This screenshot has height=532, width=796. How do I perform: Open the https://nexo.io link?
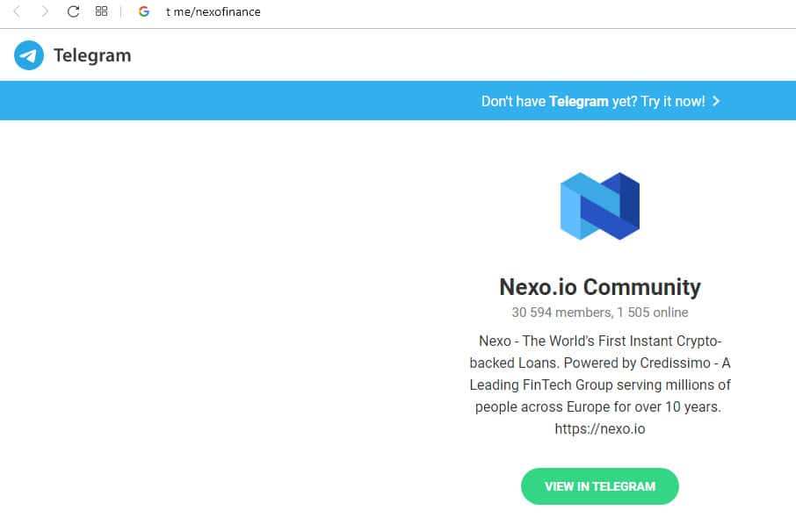tap(600, 429)
